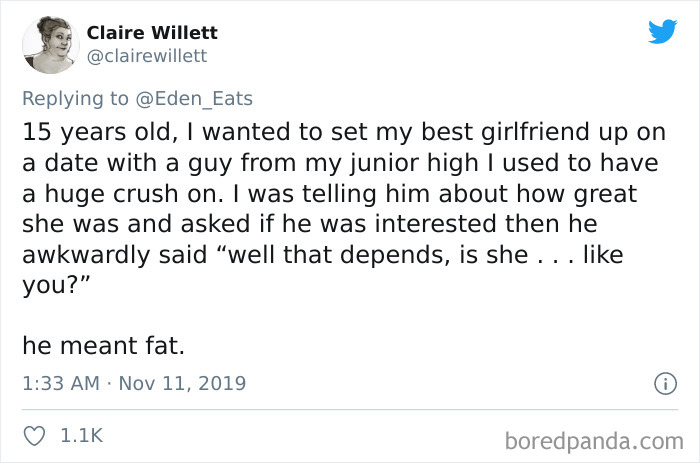Open the tweet info circle icon

(x=660, y=383)
